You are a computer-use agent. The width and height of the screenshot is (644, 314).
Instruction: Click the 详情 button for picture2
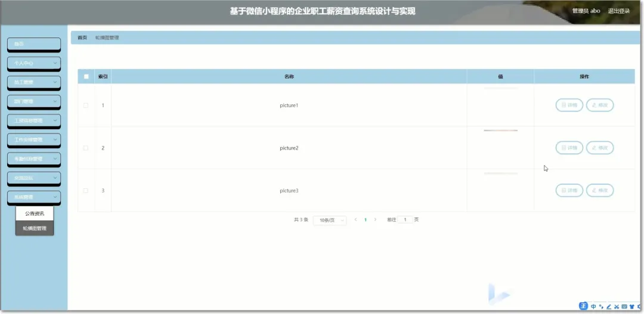(x=569, y=148)
